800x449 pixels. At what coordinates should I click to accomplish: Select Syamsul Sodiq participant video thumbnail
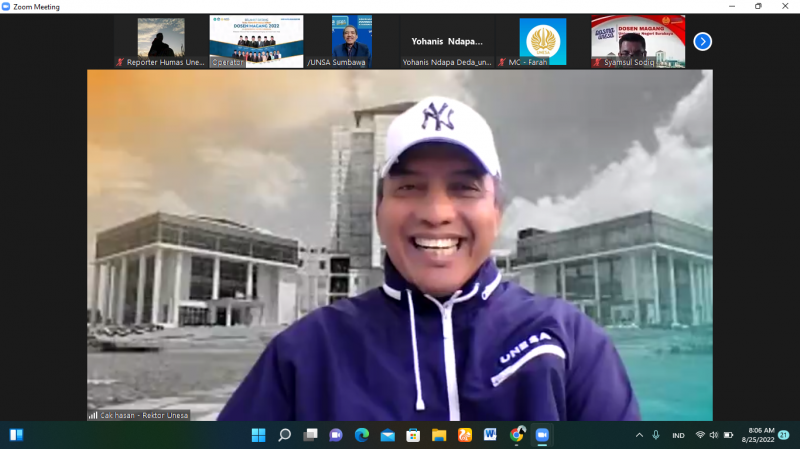[x=637, y=41]
